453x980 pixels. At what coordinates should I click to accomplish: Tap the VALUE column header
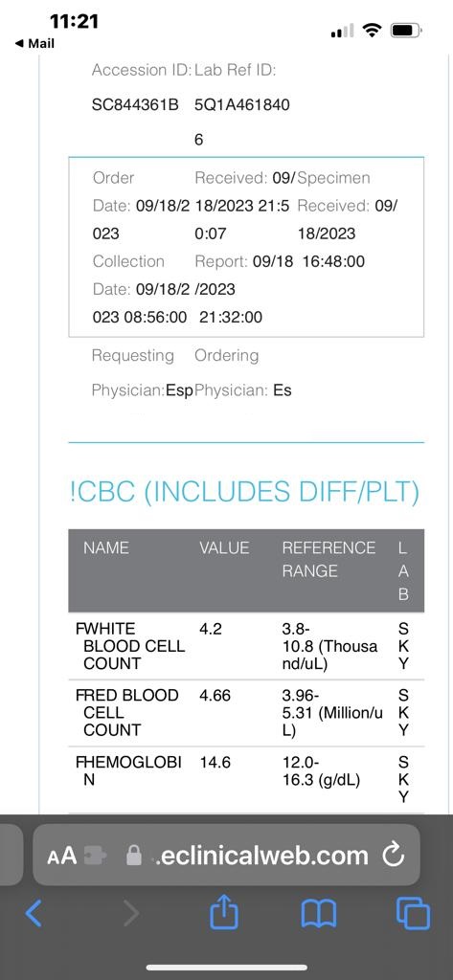(x=224, y=548)
